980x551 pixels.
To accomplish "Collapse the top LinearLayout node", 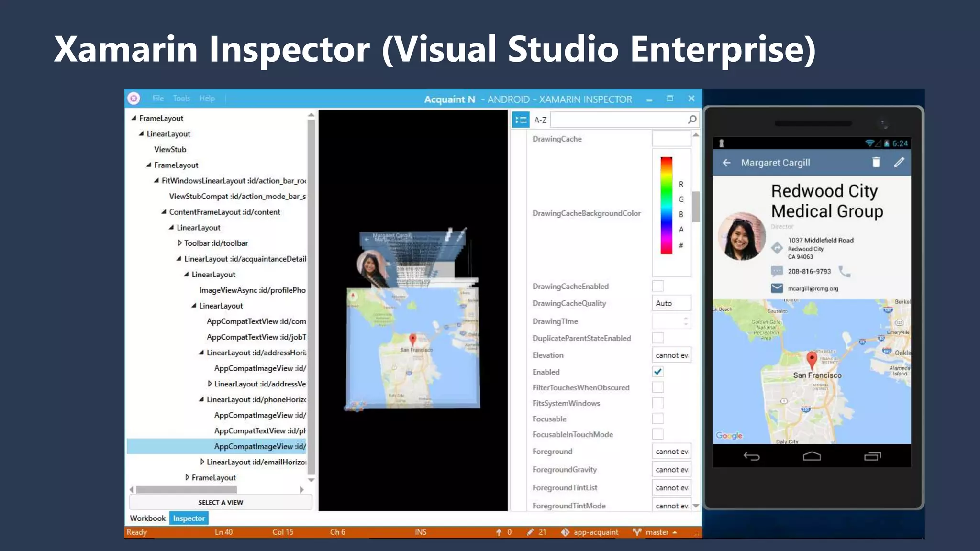I will [x=142, y=133].
